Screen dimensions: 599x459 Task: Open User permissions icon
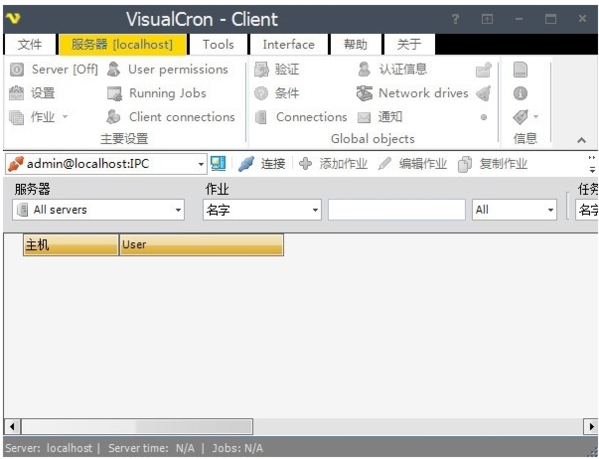[x=113, y=69]
